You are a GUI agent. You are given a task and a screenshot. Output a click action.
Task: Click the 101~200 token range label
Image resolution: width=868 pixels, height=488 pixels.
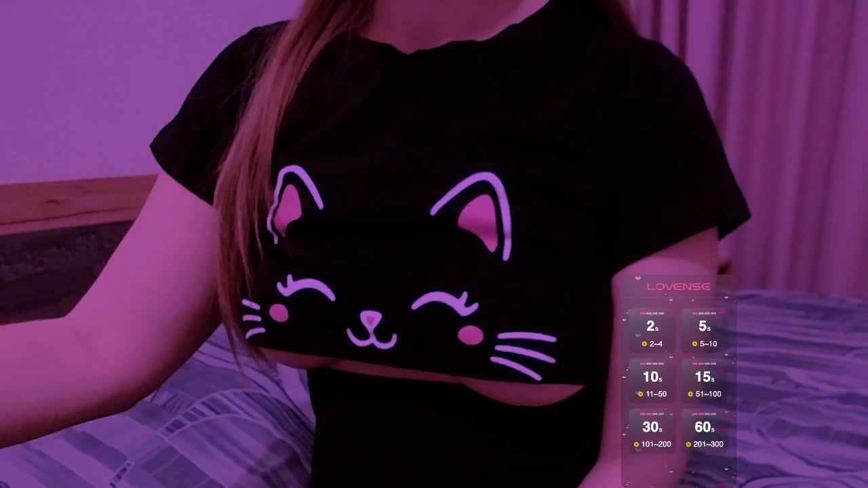(656, 444)
